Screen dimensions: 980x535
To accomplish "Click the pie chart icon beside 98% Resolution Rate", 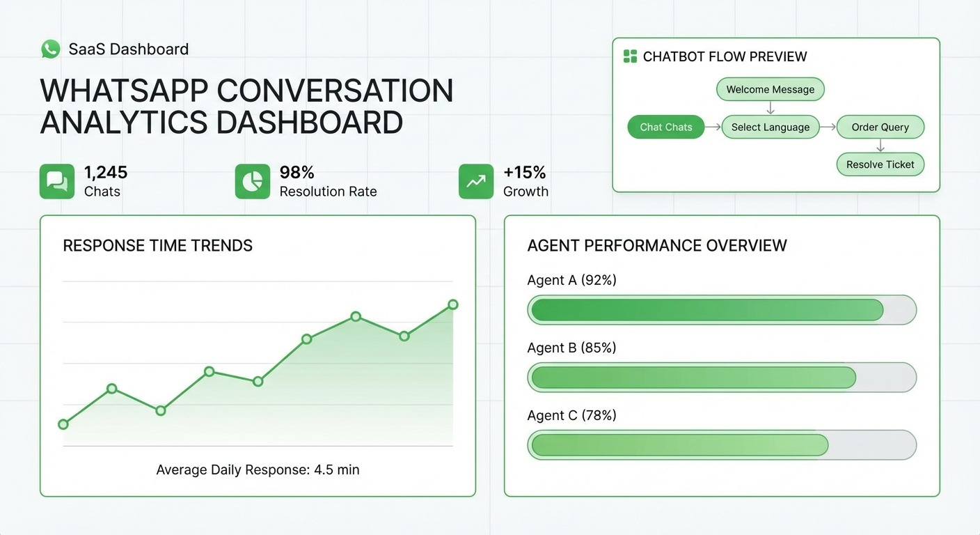I will [252, 181].
